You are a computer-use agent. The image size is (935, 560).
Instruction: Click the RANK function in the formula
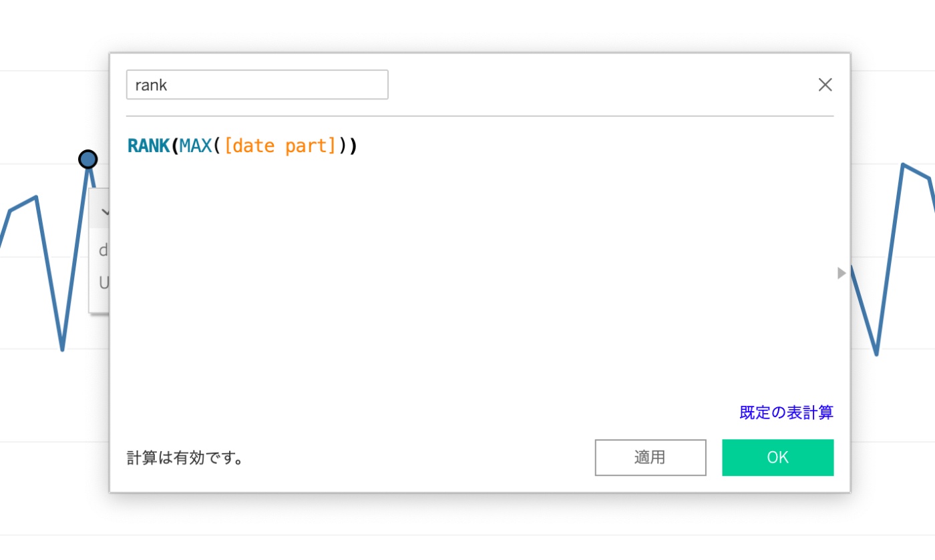point(148,146)
